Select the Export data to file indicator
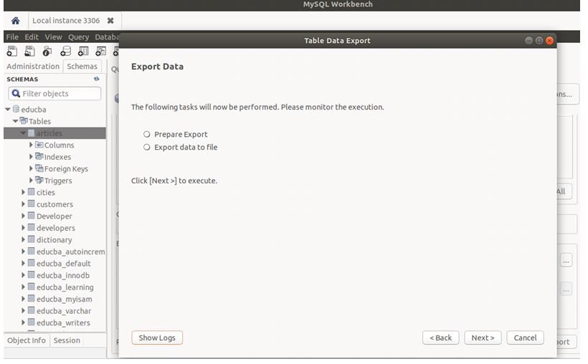This screenshot has height=364, width=588. pyautogui.click(x=147, y=147)
